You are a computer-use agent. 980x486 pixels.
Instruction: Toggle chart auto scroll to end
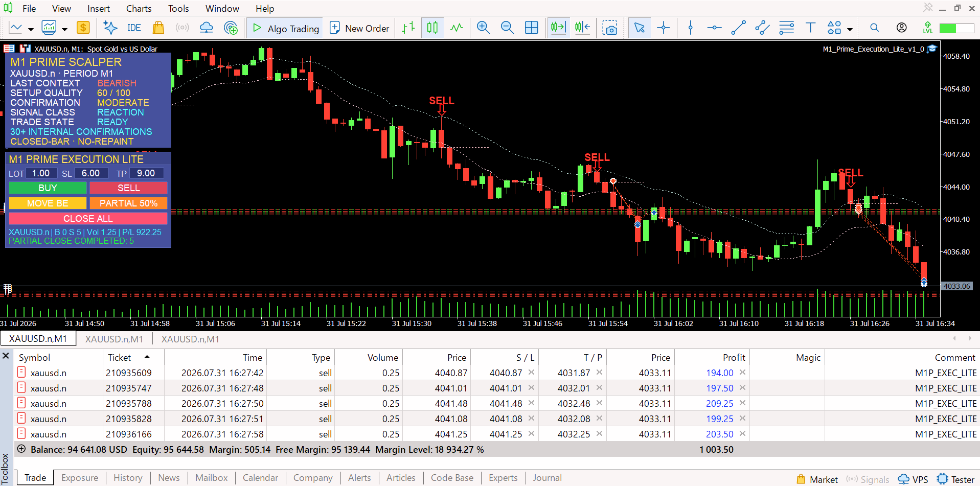pos(558,28)
